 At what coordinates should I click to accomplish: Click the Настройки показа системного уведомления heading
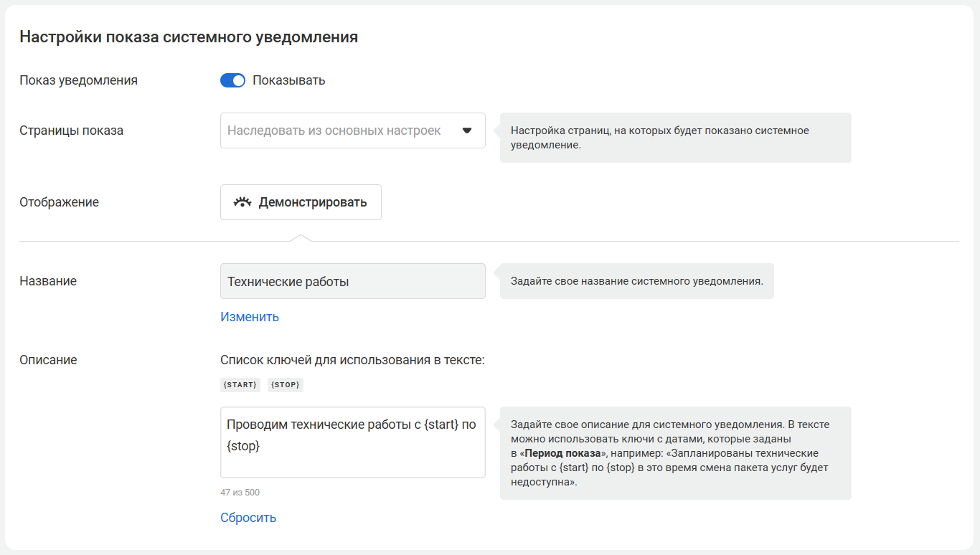pyautogui.click(x=189, y=37)
